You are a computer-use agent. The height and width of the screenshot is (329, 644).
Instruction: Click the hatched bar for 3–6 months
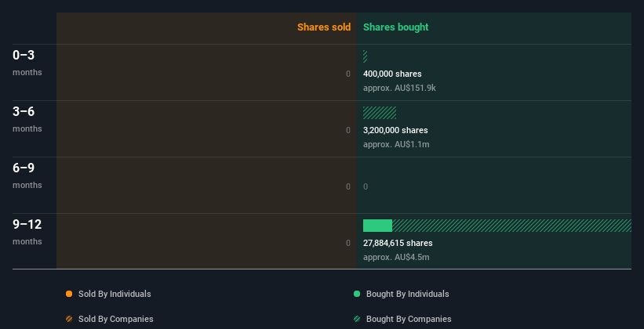(380, 113)
